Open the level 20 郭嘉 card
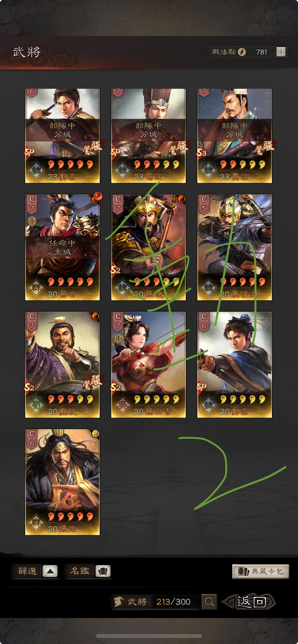 (234, 365)
